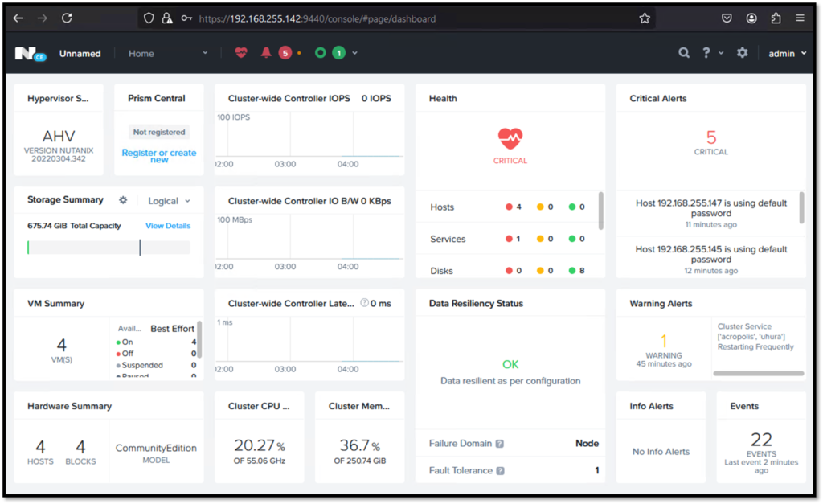Expand the help menu chevron

pos(721,53)
